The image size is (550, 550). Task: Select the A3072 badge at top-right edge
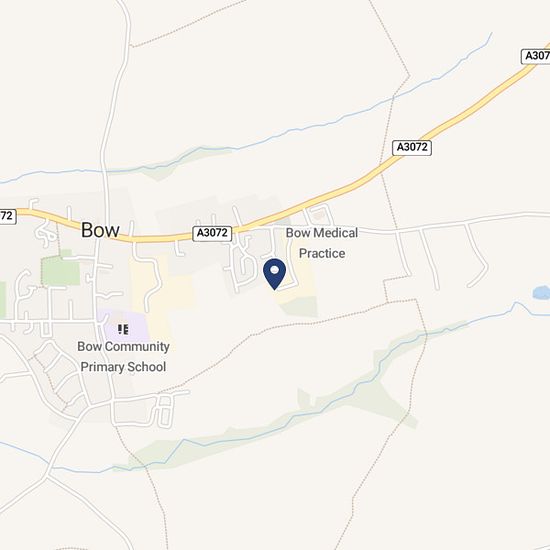coord(536,56)
